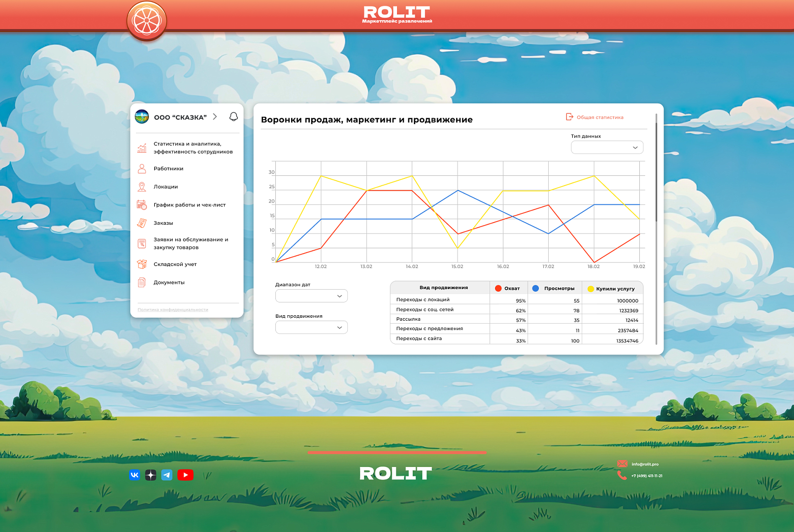Open the VK social network icon
794x532 pixels.
click(x=134, y=475)
